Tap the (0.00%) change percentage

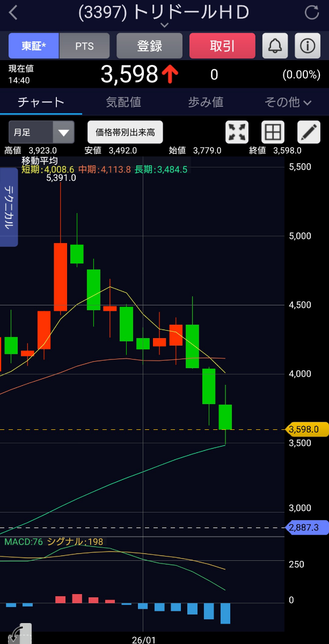[x=302, y=75]
